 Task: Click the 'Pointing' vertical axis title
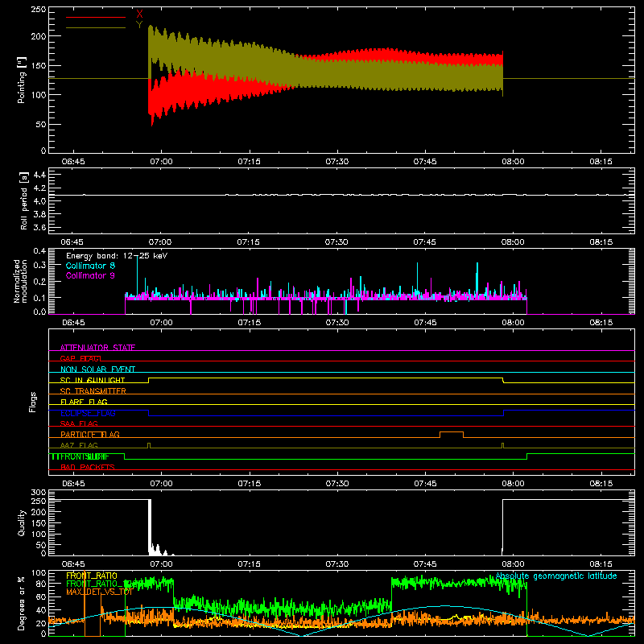click(22, 80)
